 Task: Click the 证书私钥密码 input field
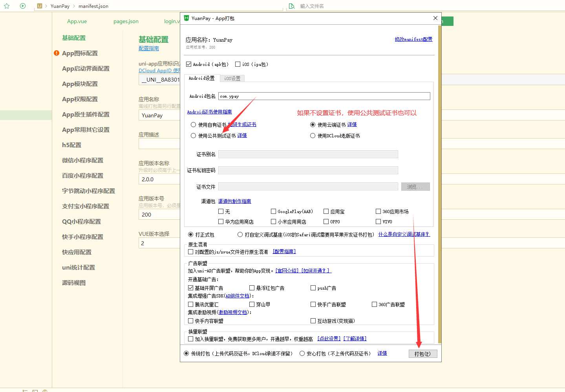(308, 170)
